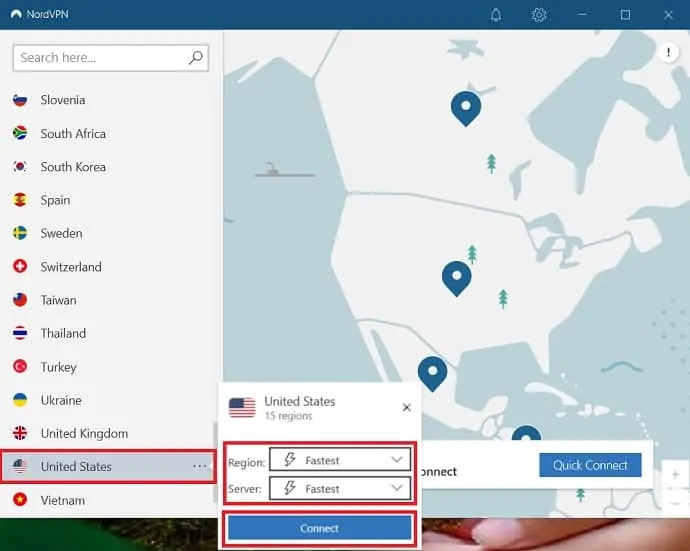Viewport: 690px width, 551px height.
Task: Click the Sweden flag icon
Action: 20,233
